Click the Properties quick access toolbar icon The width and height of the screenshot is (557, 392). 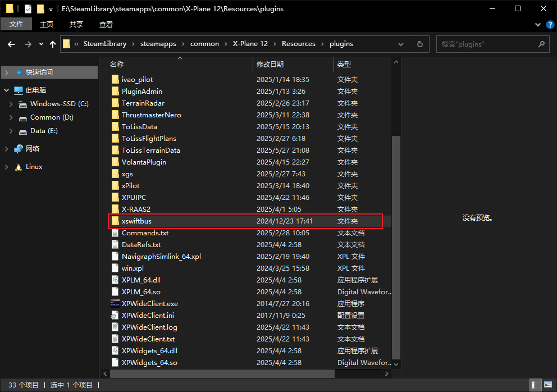click(28, 9)
